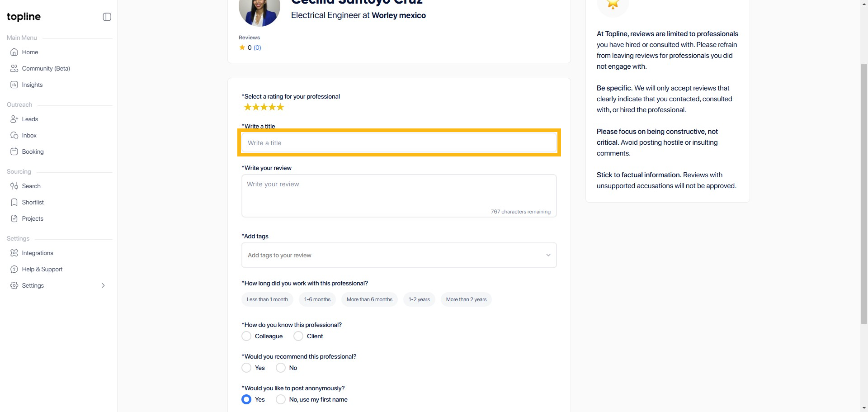Expand Settings submenu chevron
Image resolution: width=868 pixels, height=412 pixels.
point(103,285)
